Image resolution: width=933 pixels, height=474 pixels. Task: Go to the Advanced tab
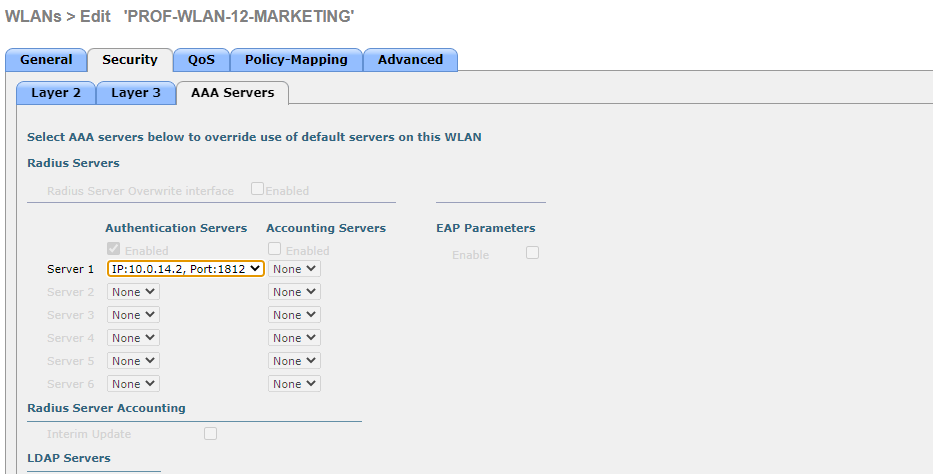(410, 60)
